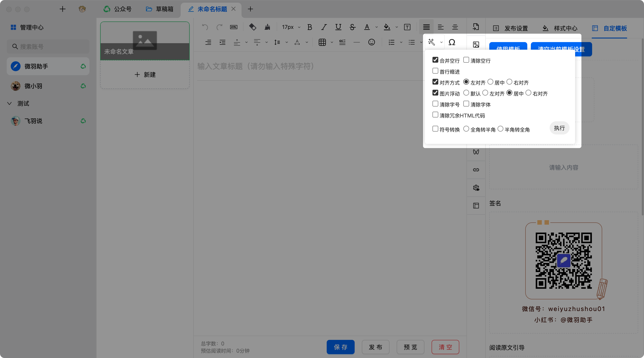
Task: Click the 清空 button
Action: click(x=445, y=347)
